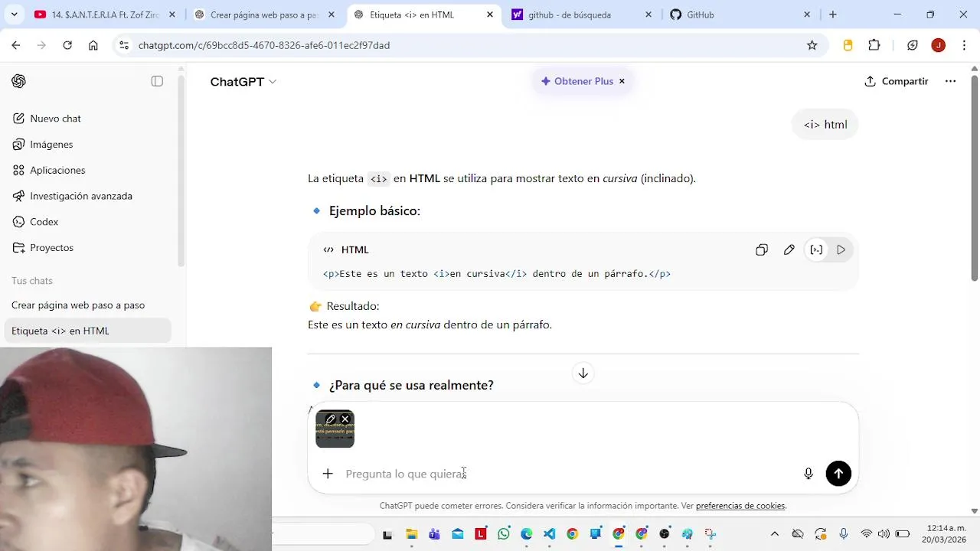Click the plus attach button in composer

click(328, 474)
